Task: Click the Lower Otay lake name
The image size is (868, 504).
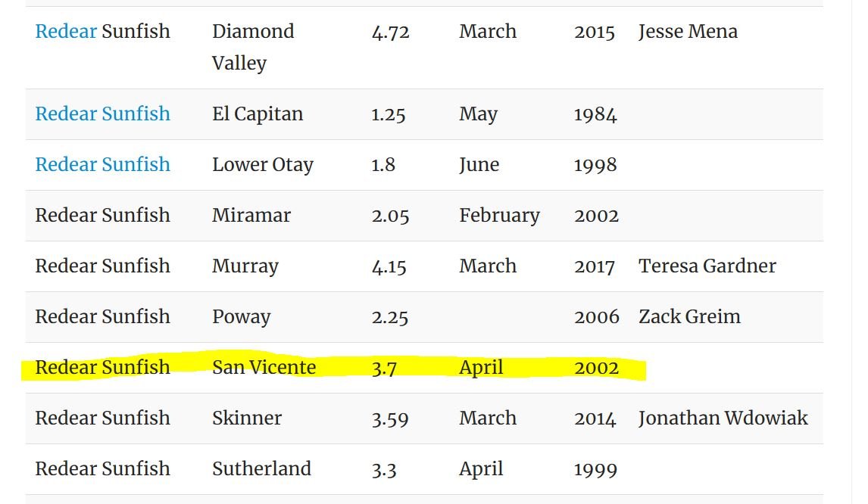Action: coord(262,165)
